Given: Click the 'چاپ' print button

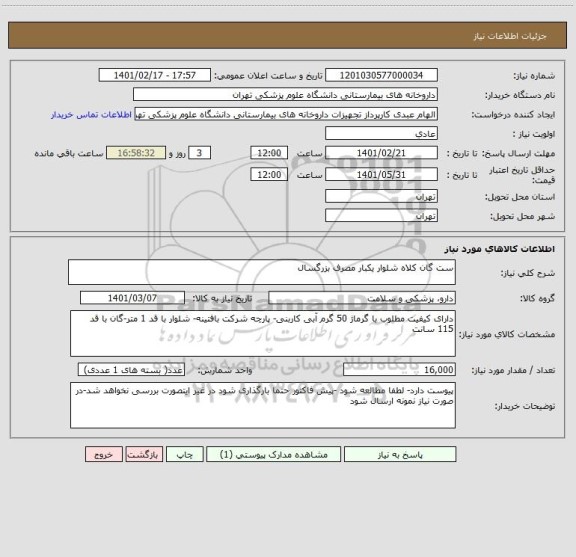Looking at the screenshot, I should pyautogui.click(x=184, y=454).
